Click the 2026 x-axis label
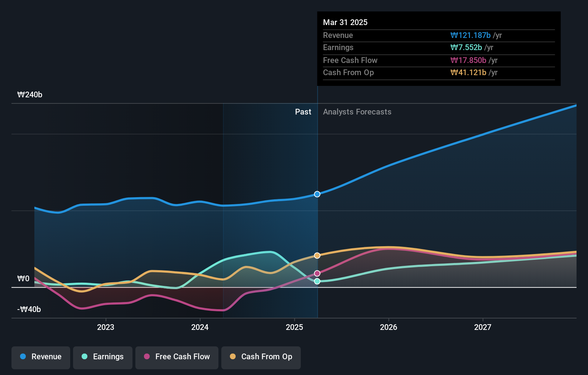This screenshot has width=588, height=375. [x=389, y=327]
